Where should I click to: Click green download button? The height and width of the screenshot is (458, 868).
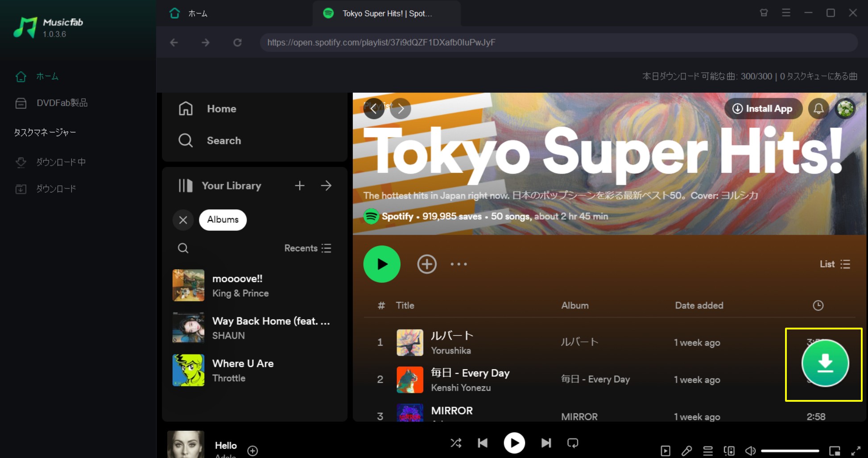tap(825, 363)
